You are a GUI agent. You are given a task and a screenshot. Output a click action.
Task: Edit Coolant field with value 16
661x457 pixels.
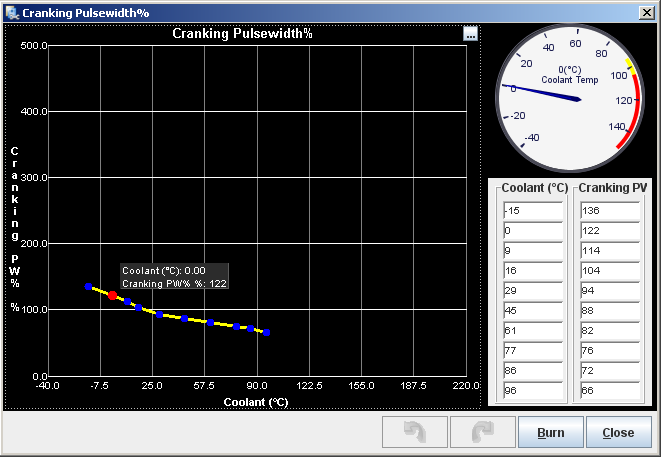coord(533,271)
